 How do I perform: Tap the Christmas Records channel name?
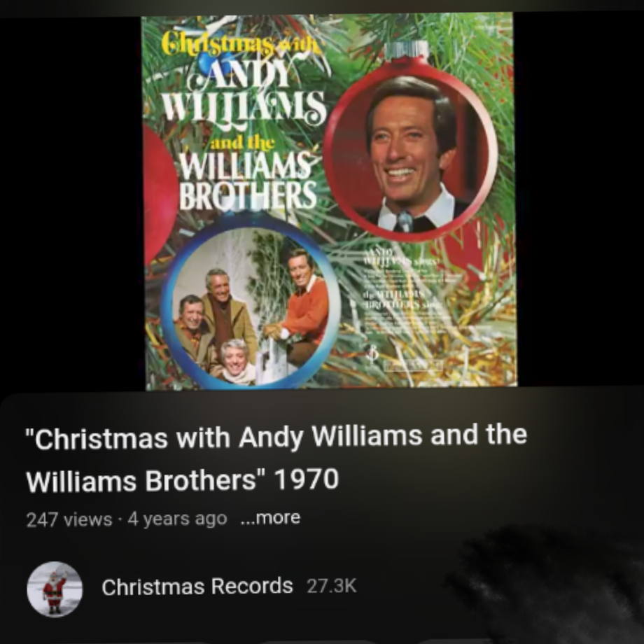(197, 586)
